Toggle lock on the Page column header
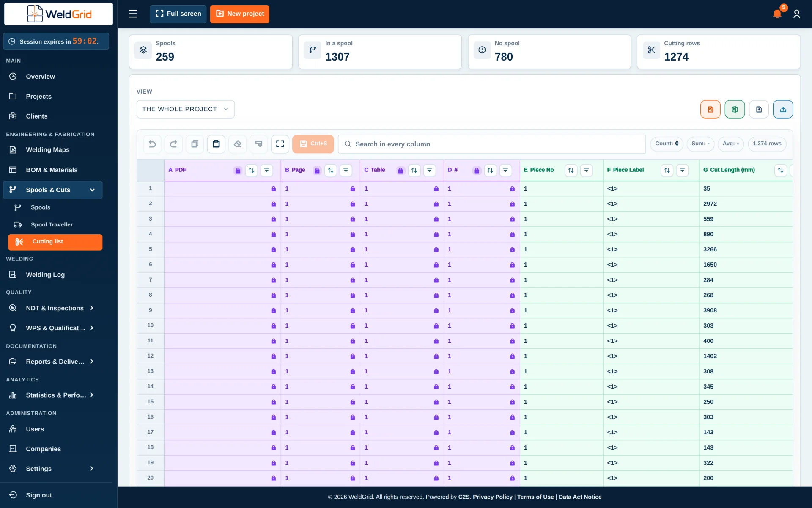The image size is (812, 508). 317,170
